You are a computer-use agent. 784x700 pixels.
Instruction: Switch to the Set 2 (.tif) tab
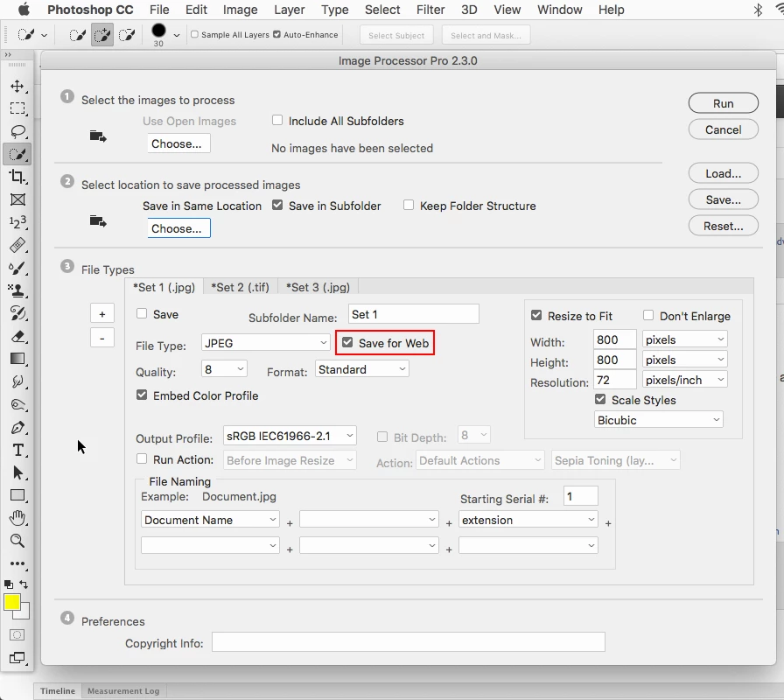click(240, 288)
